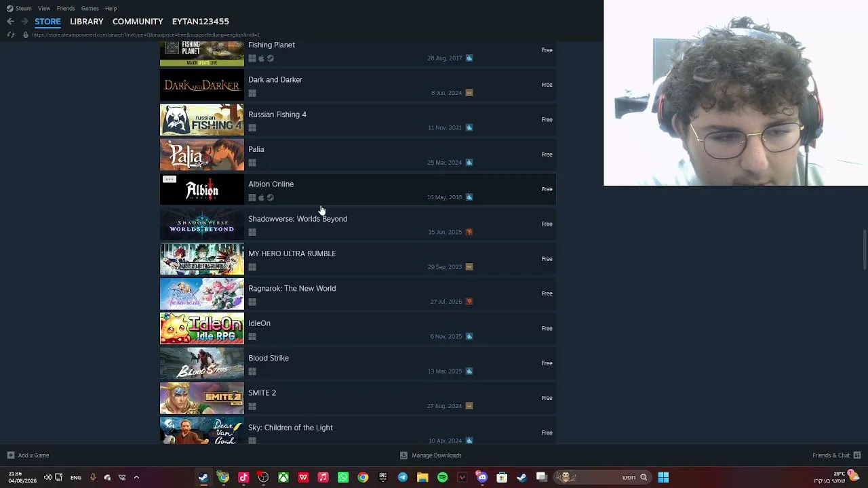
Task: Open Google Chrome from the taskbar
Action: tap(363, 477)
